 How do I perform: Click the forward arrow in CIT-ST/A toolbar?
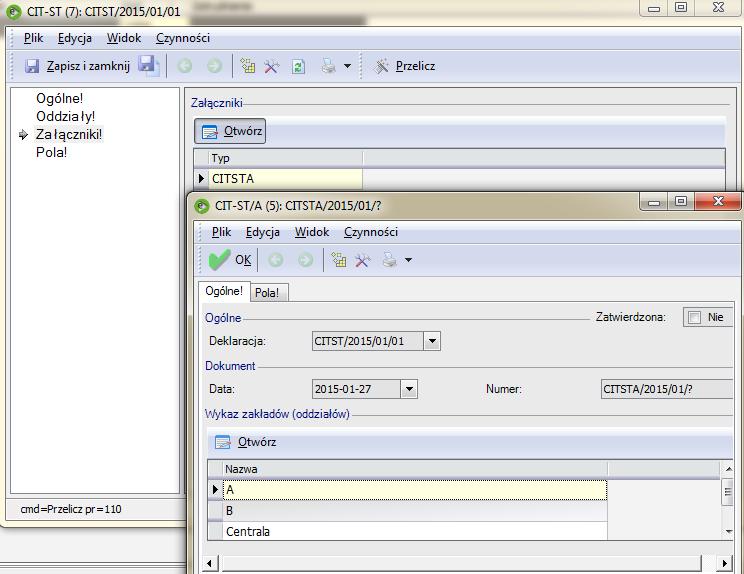[305, 260]
